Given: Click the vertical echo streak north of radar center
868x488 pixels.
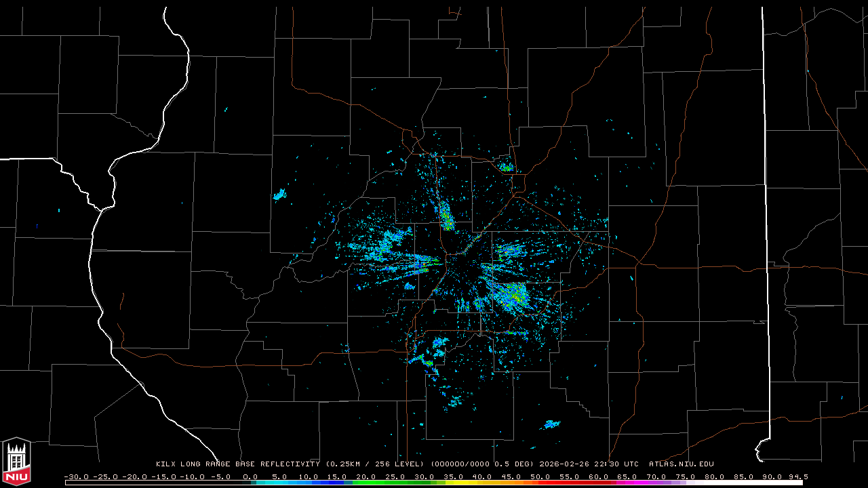Looking at the screenshot, I should [x=446, y=216].
